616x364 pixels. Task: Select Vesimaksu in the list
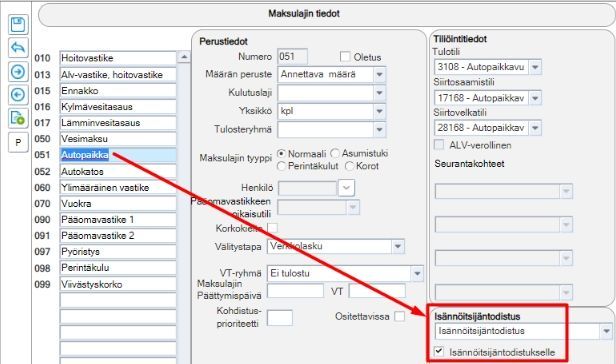click(x=118, y=139)
